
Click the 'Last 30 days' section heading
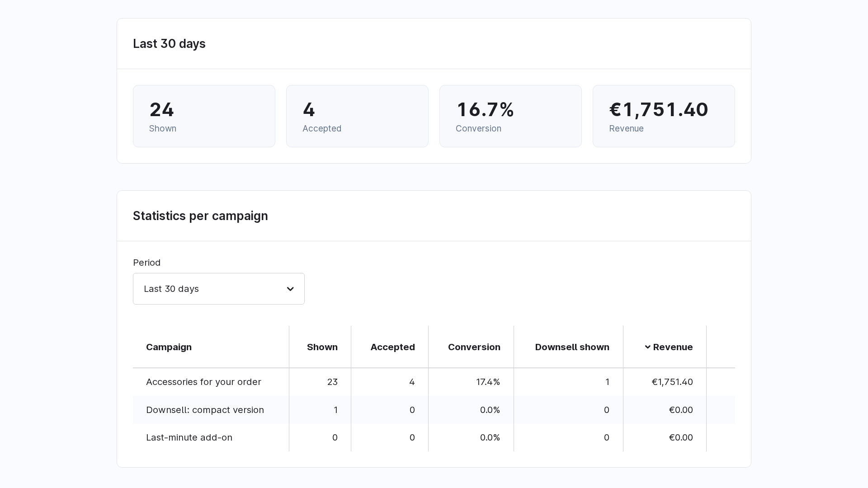coord(169,44)
